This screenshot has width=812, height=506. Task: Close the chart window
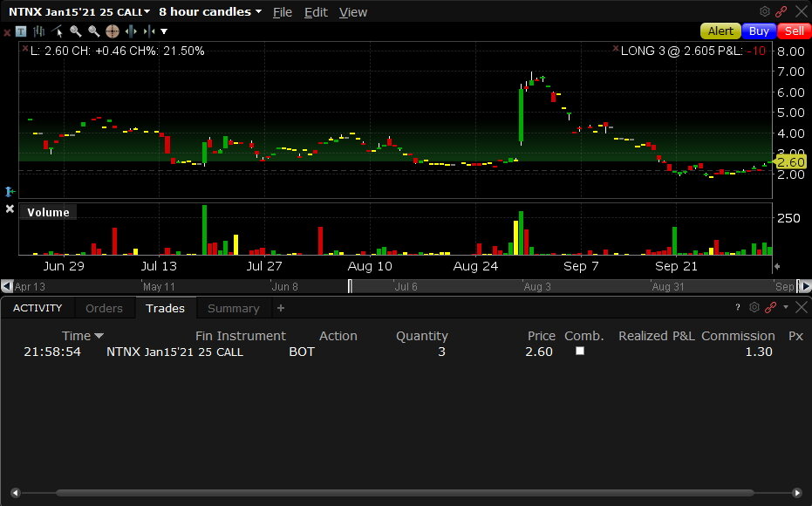(x=802, y=11)
